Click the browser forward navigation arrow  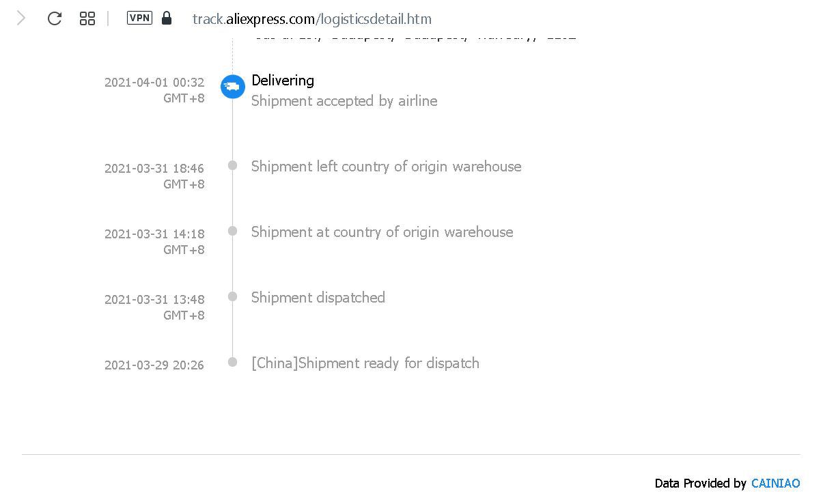pyautogui.click(x=21, y=18)
